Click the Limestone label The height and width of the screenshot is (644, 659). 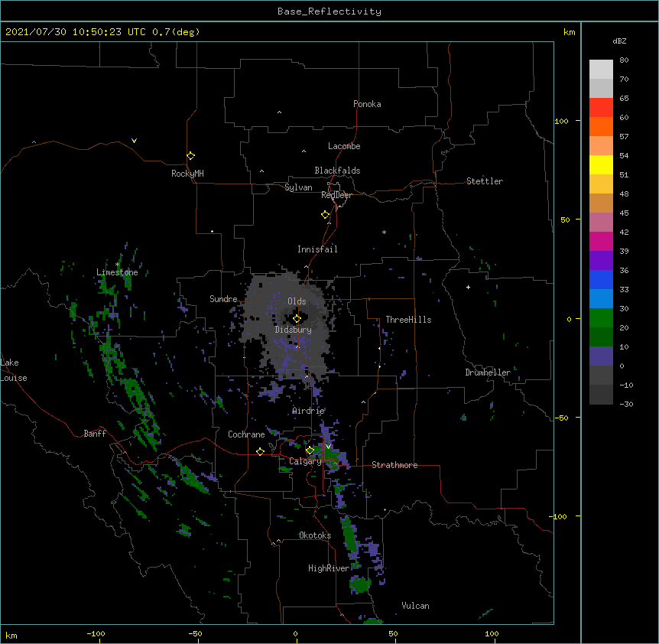click(x=117, y=272)
